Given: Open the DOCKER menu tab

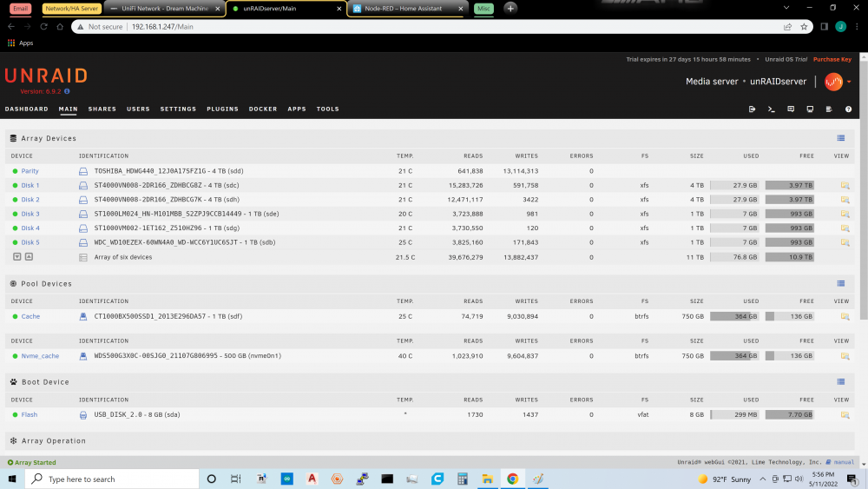Looking at the screenshot, I should [x=263, y=109].
